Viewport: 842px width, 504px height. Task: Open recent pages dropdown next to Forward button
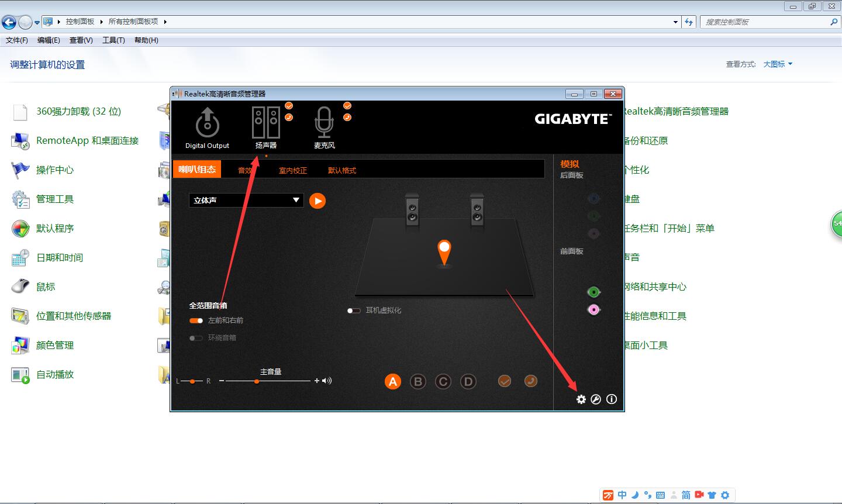point(37,23)
